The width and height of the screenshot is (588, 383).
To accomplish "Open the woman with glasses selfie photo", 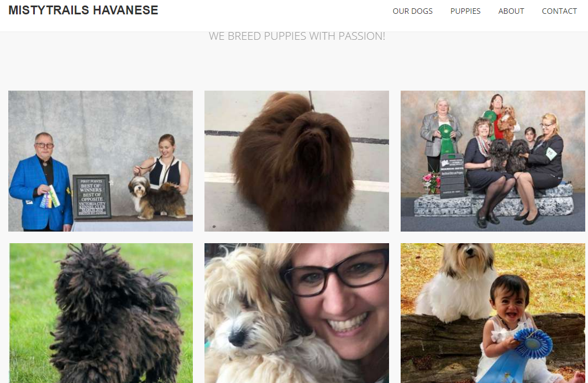I will 297,313.
